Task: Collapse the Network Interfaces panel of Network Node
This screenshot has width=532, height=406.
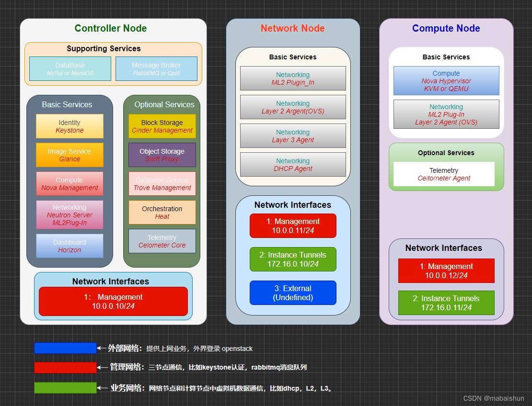Action: pyautogui.click(x=293, y=204)
